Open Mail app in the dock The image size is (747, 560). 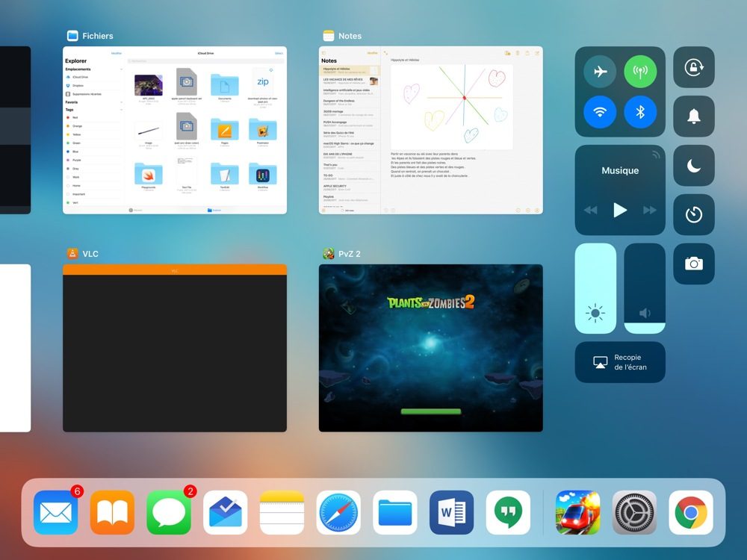tap(55, 513)
